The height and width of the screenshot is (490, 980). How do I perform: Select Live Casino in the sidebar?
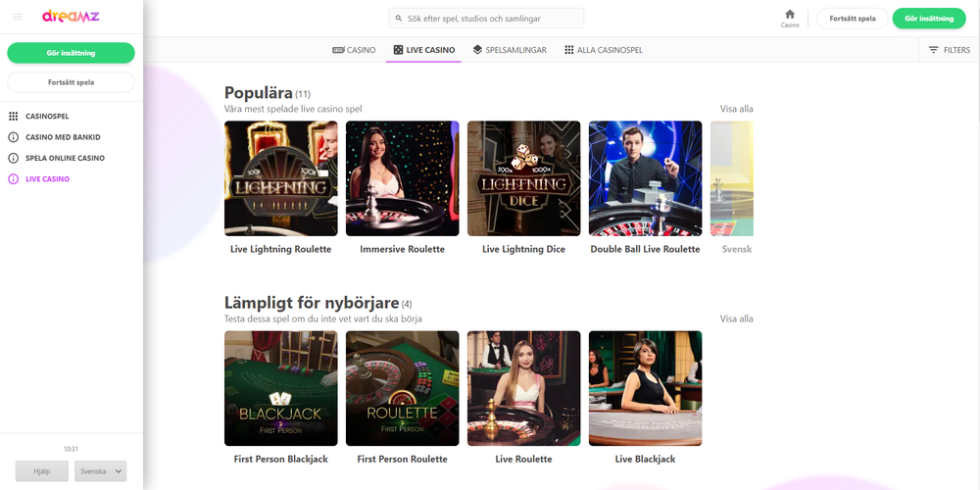(x=47, y=179)
